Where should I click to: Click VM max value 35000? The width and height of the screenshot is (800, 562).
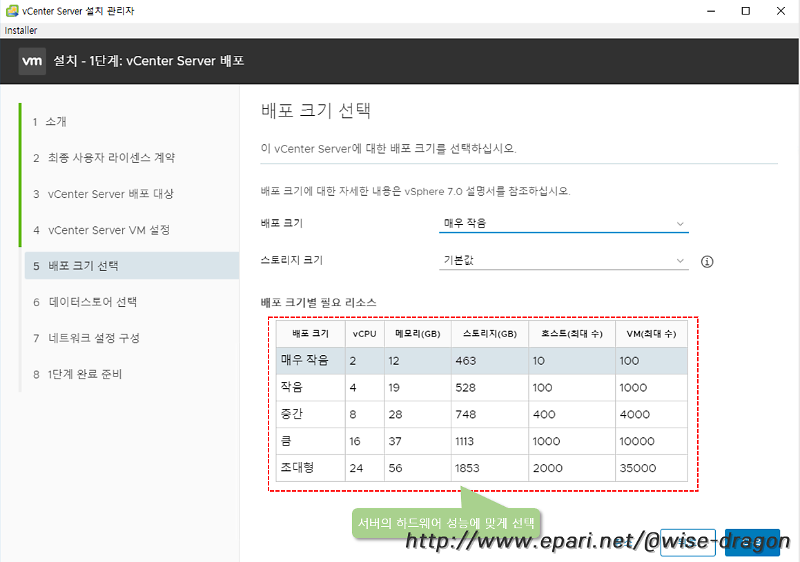click(638, 468)
